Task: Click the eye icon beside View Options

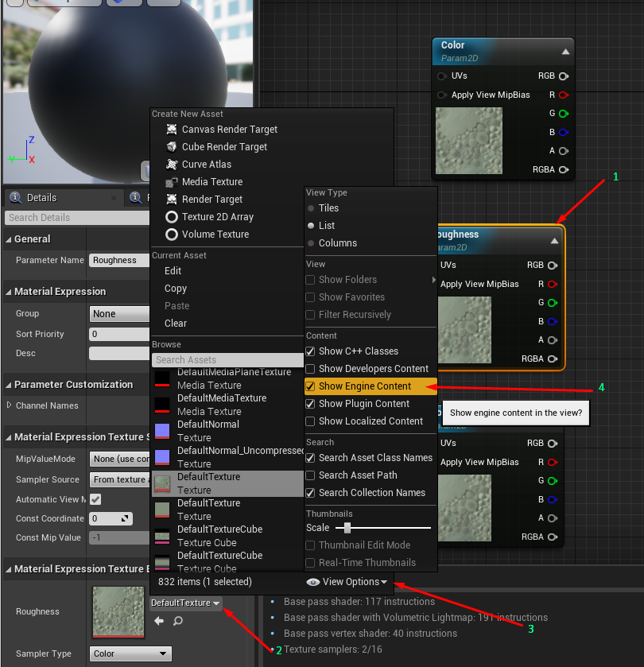Action: 313,582
